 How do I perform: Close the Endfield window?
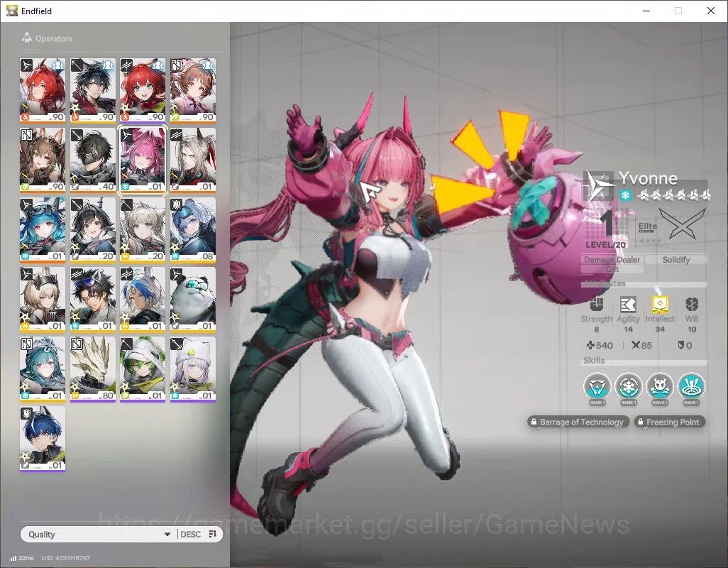coord(711,11)
